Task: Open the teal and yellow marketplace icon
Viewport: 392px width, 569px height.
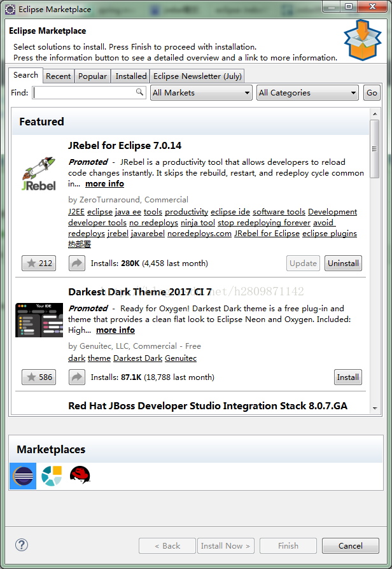Action: point(52,475)
